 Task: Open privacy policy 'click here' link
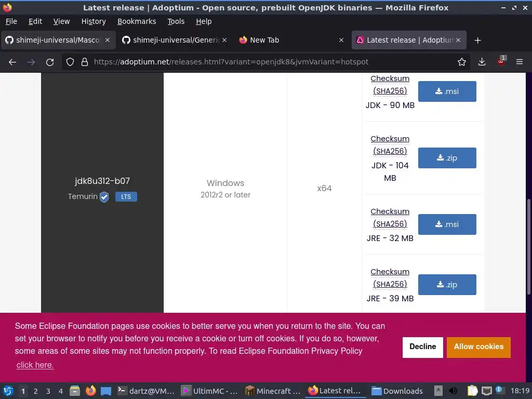pyautogui.click(x=35, y=365)
